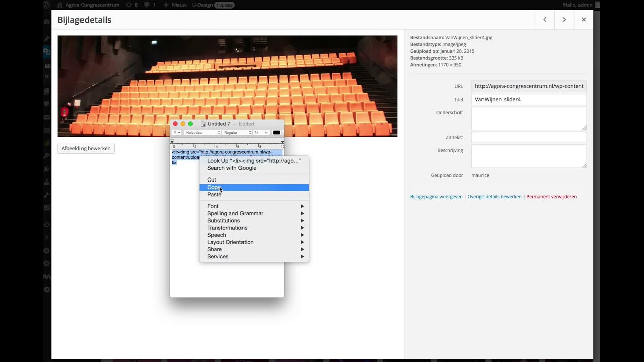The height and width of the screenshot is (362, 644).
Task: Open the Overige details bewerken link
Action: pyautogui.click(x=495, y=197)
